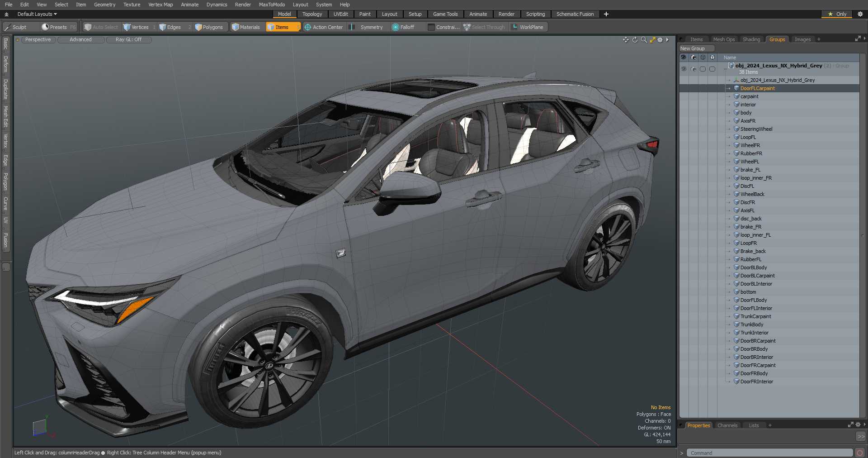This screenshot has width=868, height=458.
Task: Switch to the Channels tab
Action: [727, 425]
